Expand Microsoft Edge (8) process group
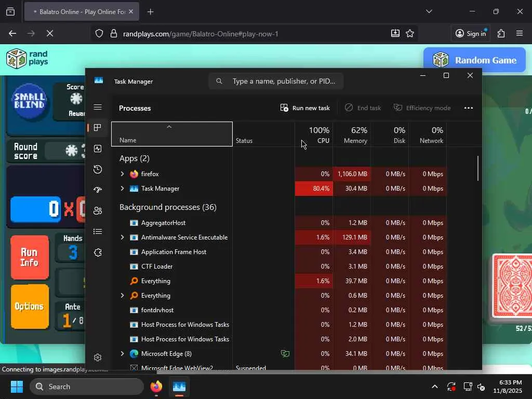Image resolution: width=532 pixels, height=399 pixels. click(122, 353)
